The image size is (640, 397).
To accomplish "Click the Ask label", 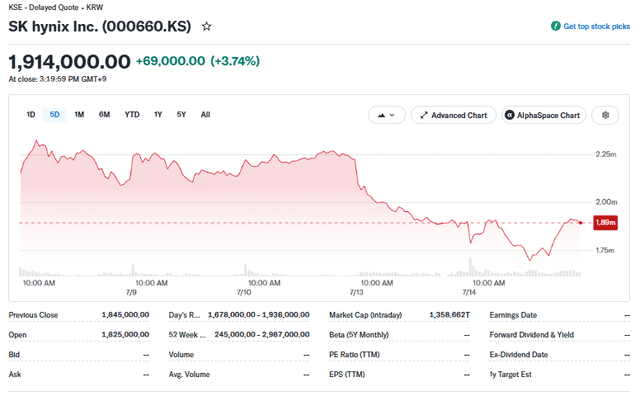I will click(x=15, y=374).
